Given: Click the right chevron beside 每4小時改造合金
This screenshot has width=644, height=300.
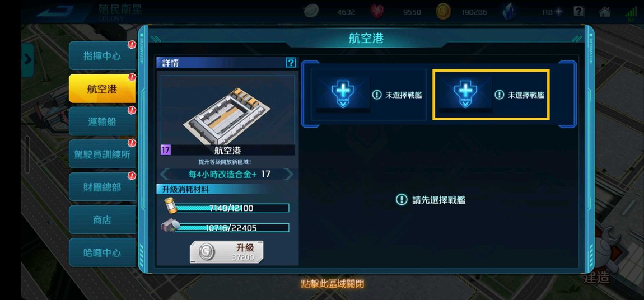Looking at the screenshot, I should [289, 174].
